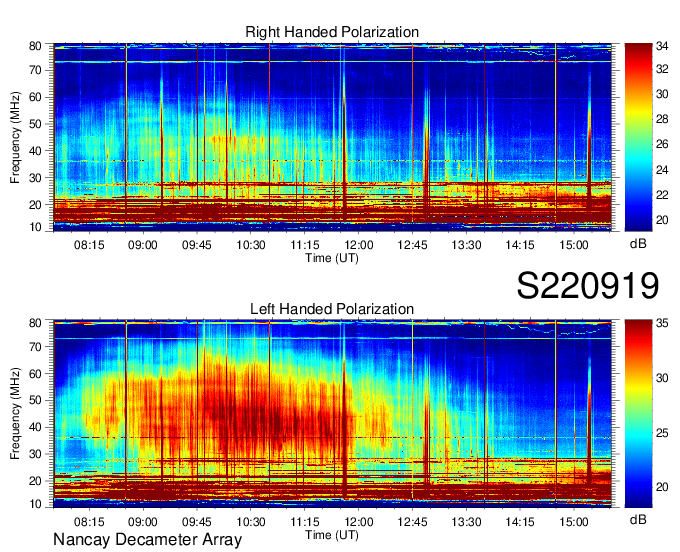This screenshot has width=680, height=552.
Task: Click the 20 MHz tick label on bottom plot
Action: point(35,481)
